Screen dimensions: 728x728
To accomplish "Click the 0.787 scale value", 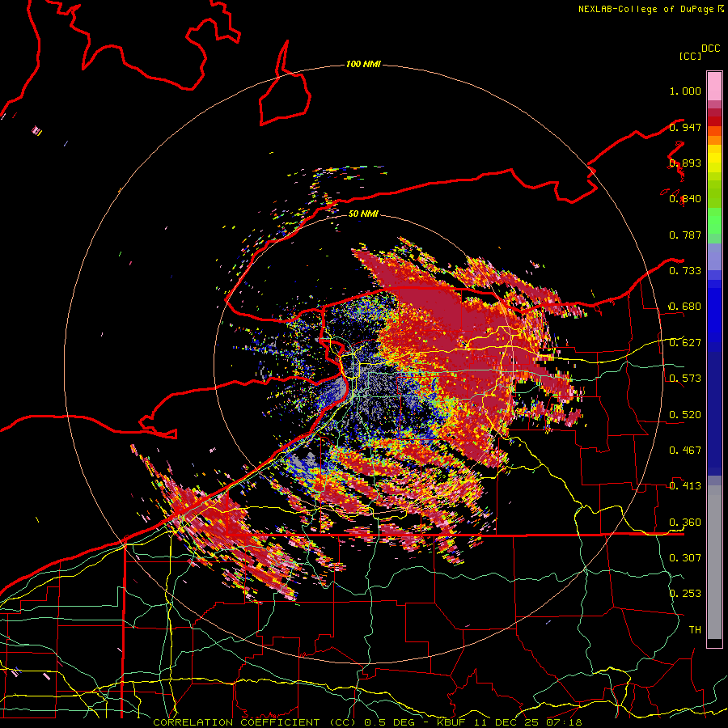I will [x=685, y=235].
